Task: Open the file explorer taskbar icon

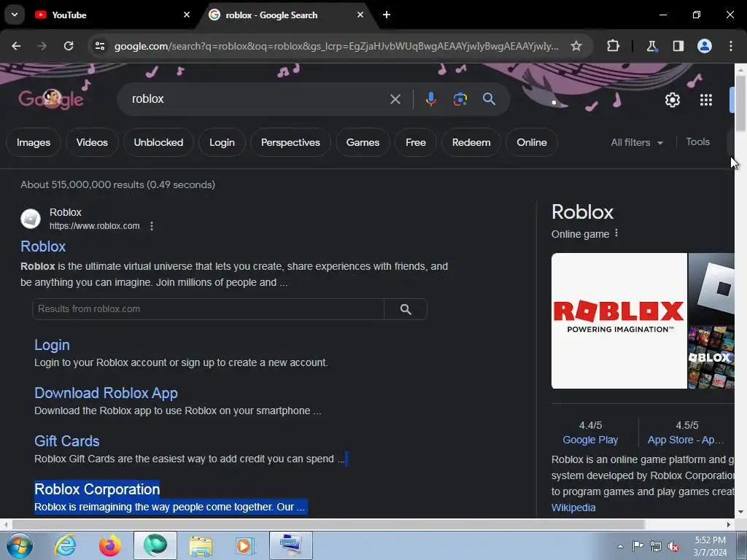Action: [201, 545]
